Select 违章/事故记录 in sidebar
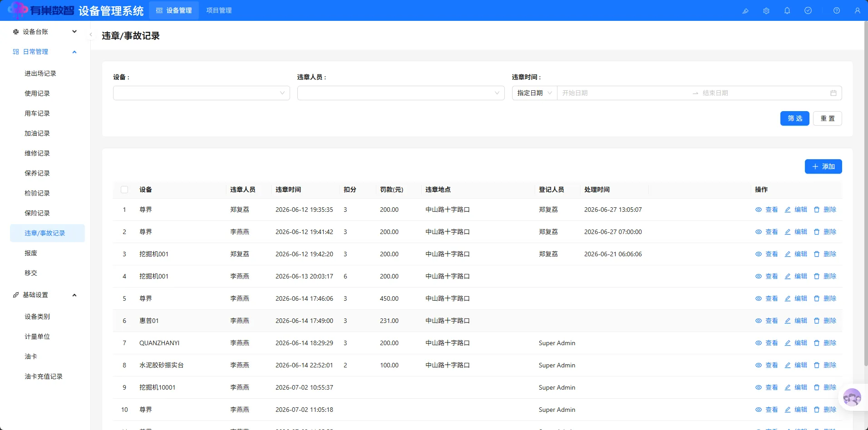 coord(47,233)
